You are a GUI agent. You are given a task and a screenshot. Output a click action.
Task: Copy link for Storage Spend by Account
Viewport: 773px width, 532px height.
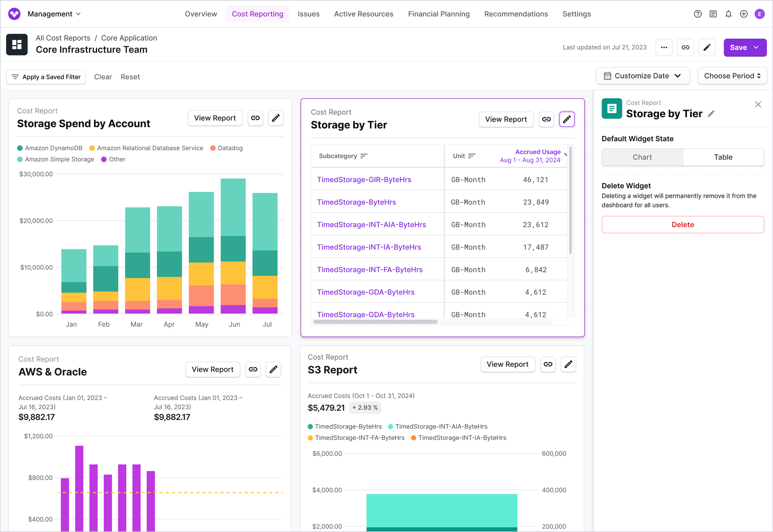coord(255,118)
